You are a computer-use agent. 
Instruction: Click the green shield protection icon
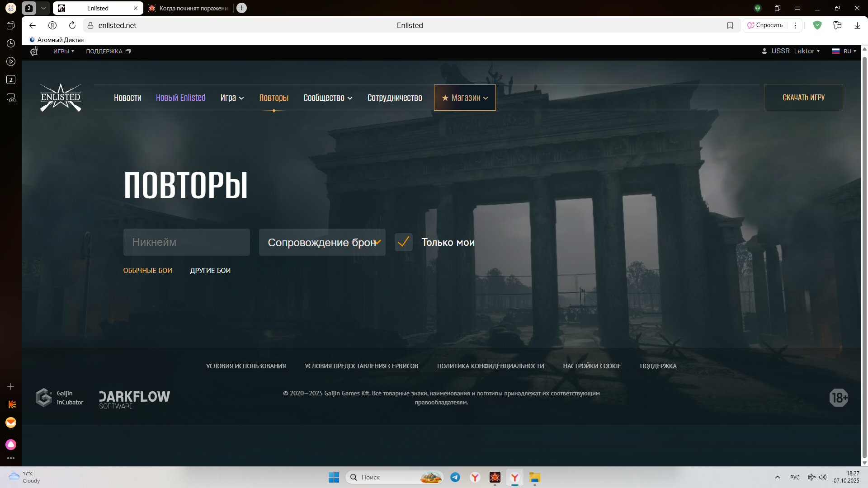pyautogui.click(x=817, y=25)
